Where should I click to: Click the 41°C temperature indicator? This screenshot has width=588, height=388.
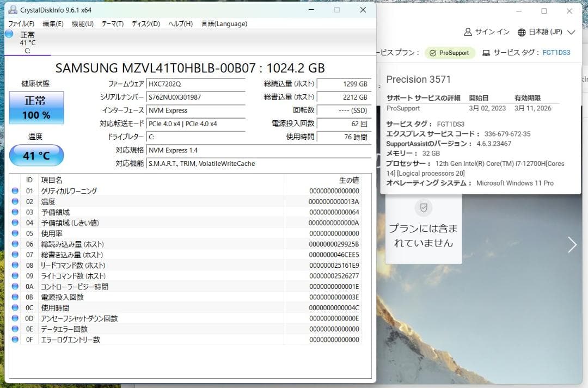(x=36, y=156)
